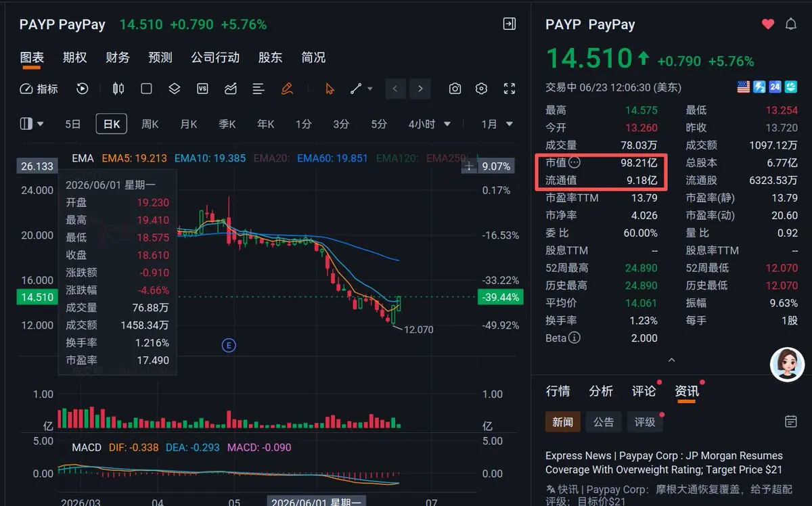Expand the chart to fullscreen
This screenshot has width=812, height=506.
tap(510, 89)
